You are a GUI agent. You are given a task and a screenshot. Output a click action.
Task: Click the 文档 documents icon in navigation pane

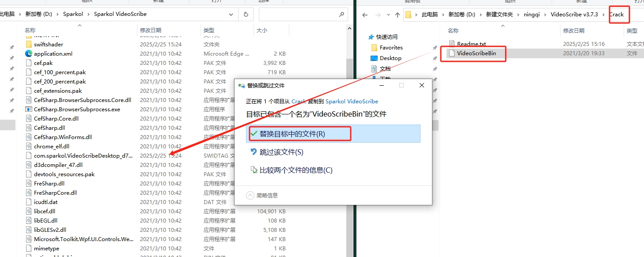pyautogui.click(x=374, y=68)
